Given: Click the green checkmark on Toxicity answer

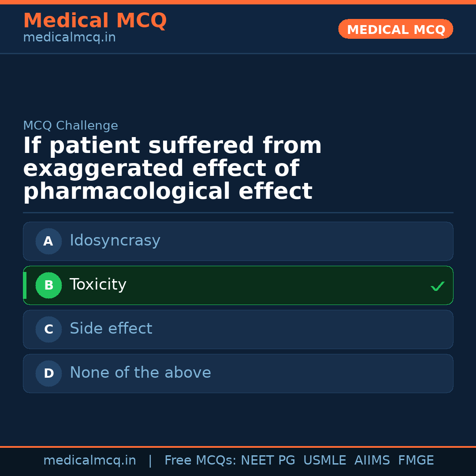Looking at the screenshot, I should pyautogui.click(x=438, y=286).
